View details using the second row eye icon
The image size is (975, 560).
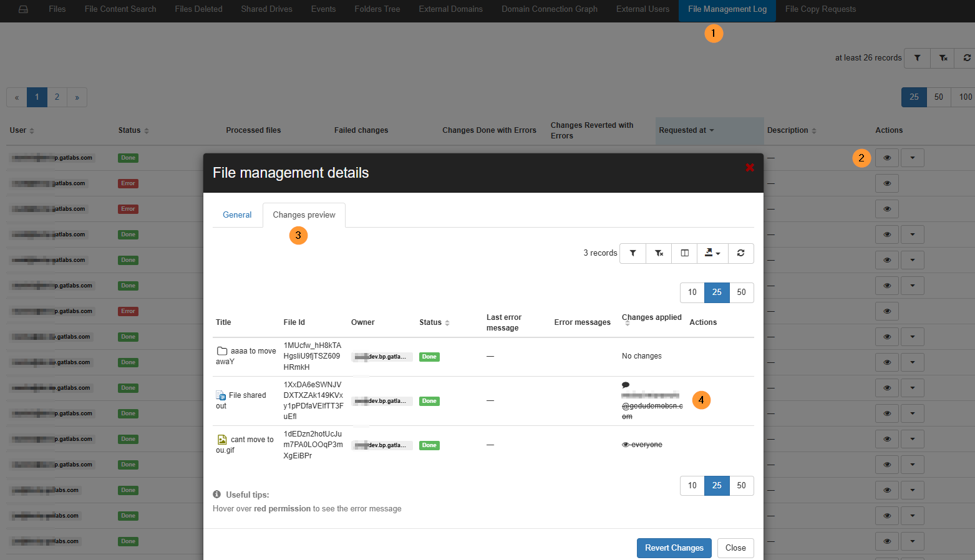coord(886,183)
